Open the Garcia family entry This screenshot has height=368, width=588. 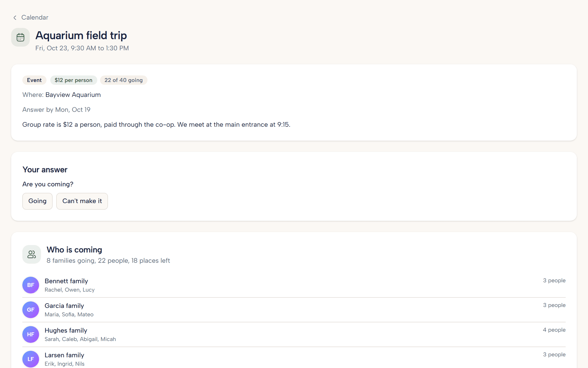[294, 310]
